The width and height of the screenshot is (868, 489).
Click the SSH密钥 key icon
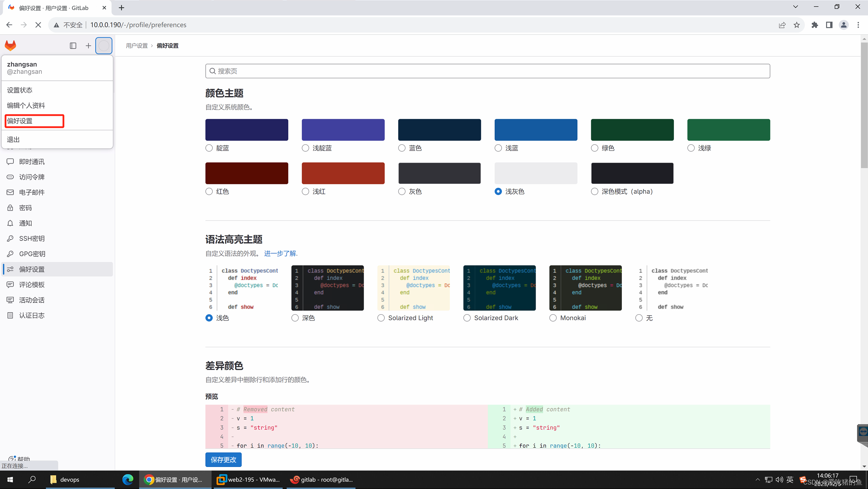point(10,238)
